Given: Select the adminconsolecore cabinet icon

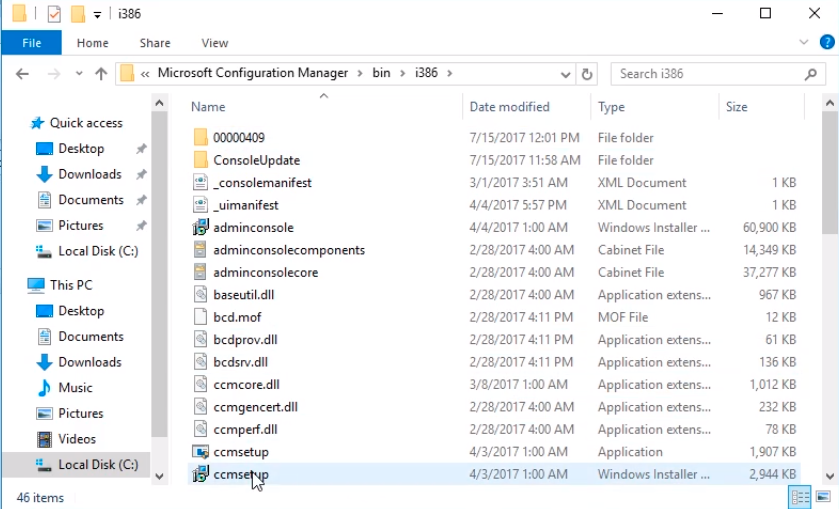Looking at the screenshot, I should 200,272.
